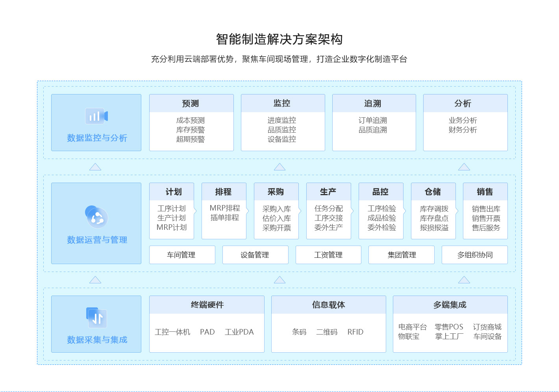
Task: Select MRP计划 text
Action: pyautogui.click(x=172, y=227)
